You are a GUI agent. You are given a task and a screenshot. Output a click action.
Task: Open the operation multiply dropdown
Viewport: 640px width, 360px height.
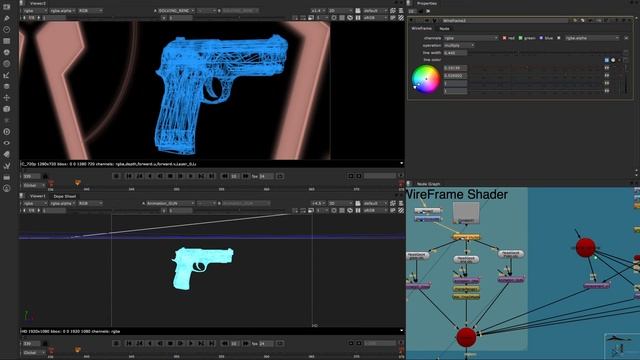click(459, 45)
